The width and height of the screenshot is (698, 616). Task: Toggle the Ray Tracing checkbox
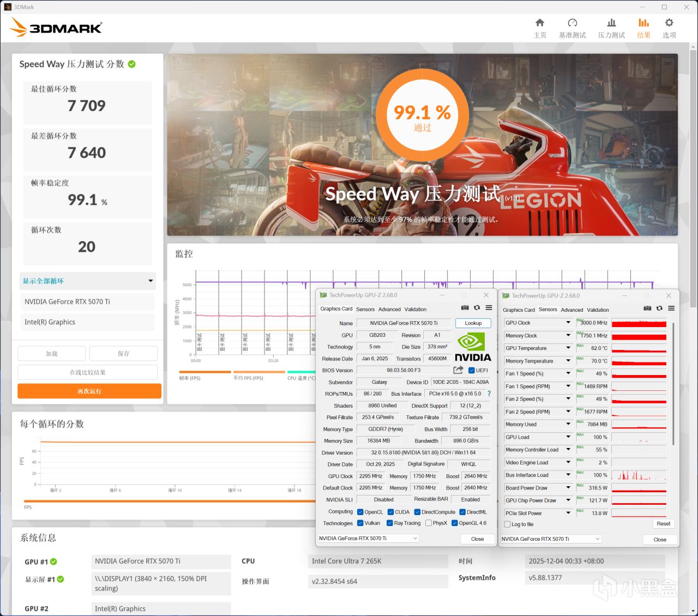point(390,523)
